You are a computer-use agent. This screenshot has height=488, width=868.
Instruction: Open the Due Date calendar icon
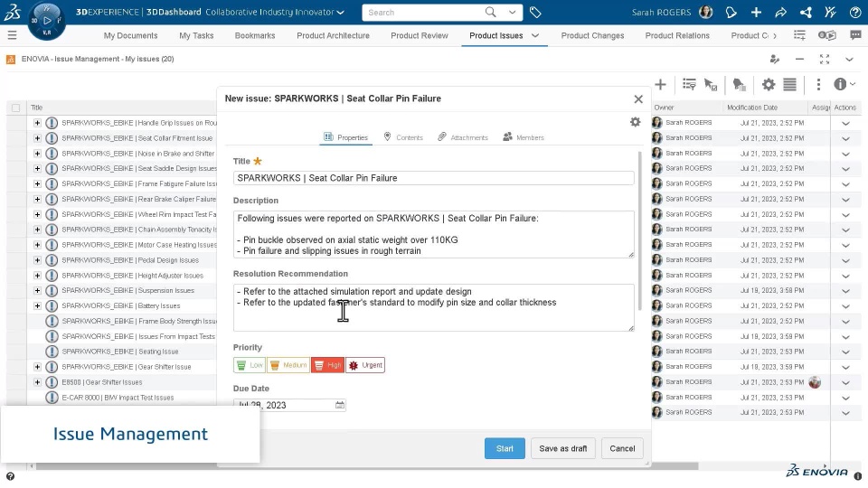click(x=340, y=405)
